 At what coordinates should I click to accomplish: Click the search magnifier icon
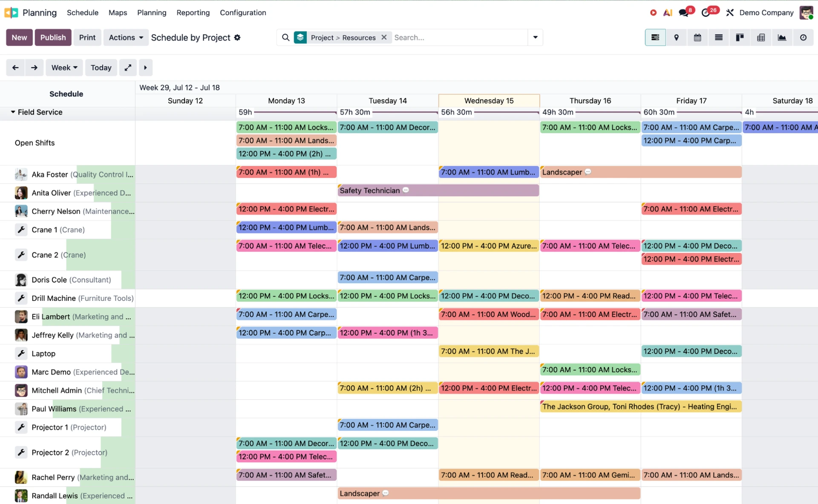(x=285, y=37)
